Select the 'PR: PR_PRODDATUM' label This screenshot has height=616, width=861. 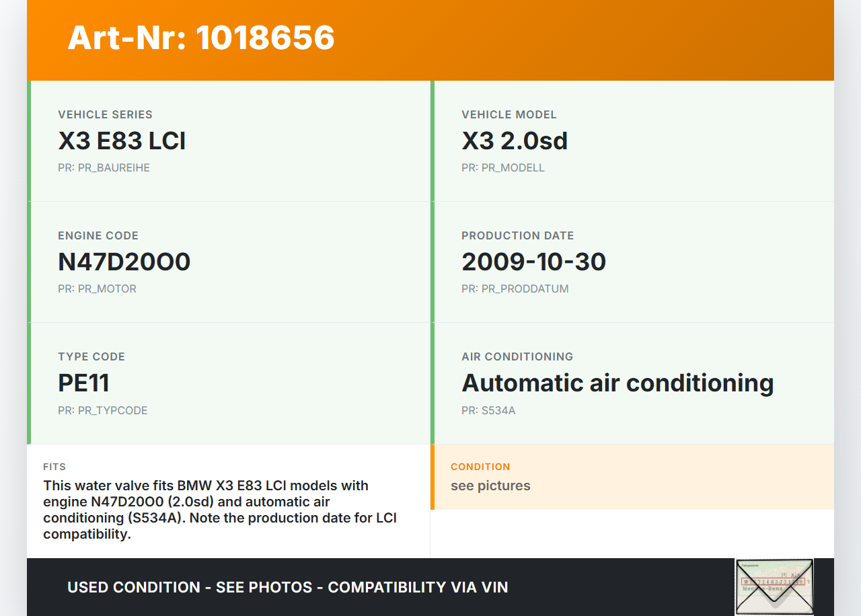point(515,288)
